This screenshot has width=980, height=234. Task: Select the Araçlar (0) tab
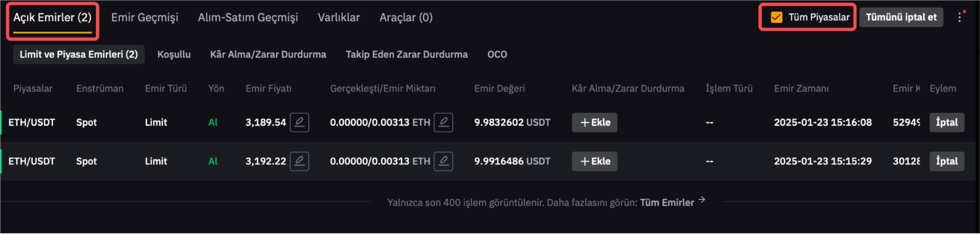(406, 17)
